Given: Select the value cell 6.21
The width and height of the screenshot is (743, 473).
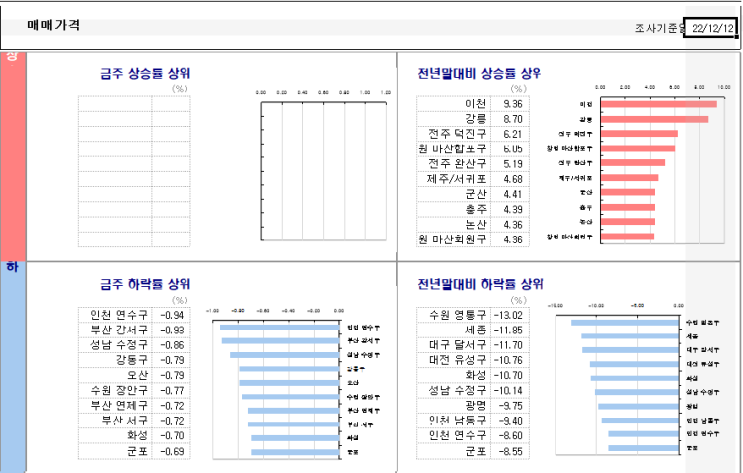Looking at the screenshot, I should pos(510,134).
